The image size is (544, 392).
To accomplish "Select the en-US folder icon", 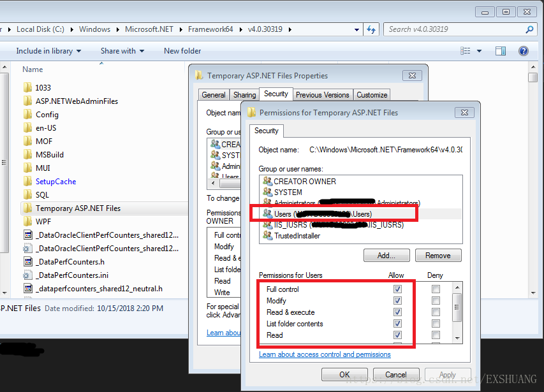I will click(28, 127).
